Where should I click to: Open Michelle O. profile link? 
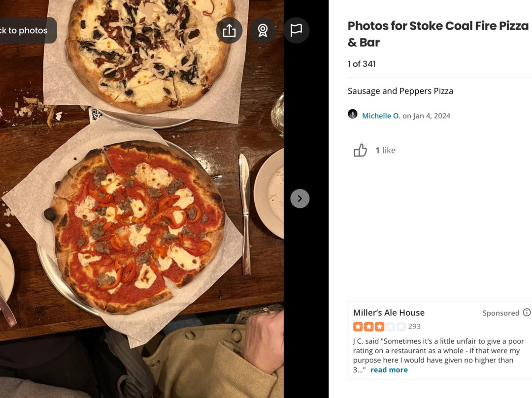(x=381, y=116)
